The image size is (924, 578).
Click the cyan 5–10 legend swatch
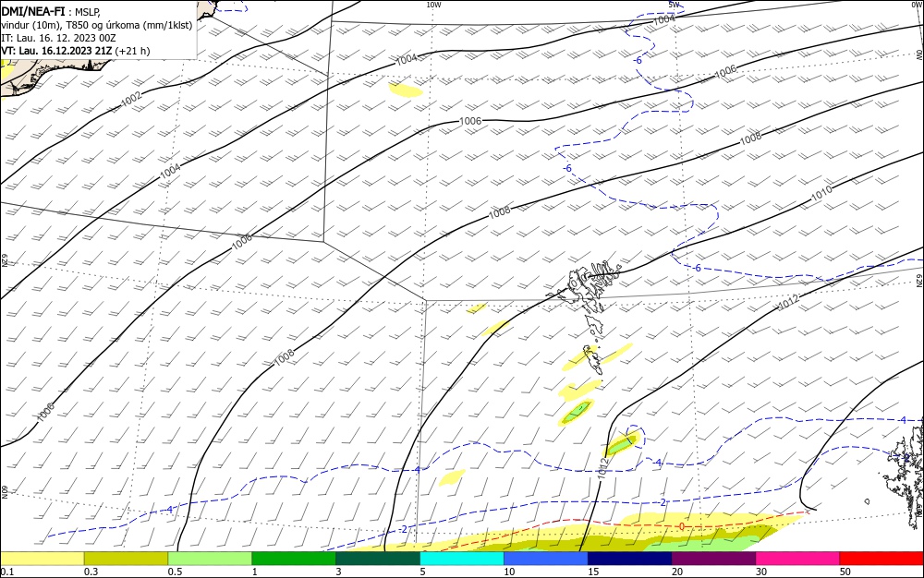point(462,559)
